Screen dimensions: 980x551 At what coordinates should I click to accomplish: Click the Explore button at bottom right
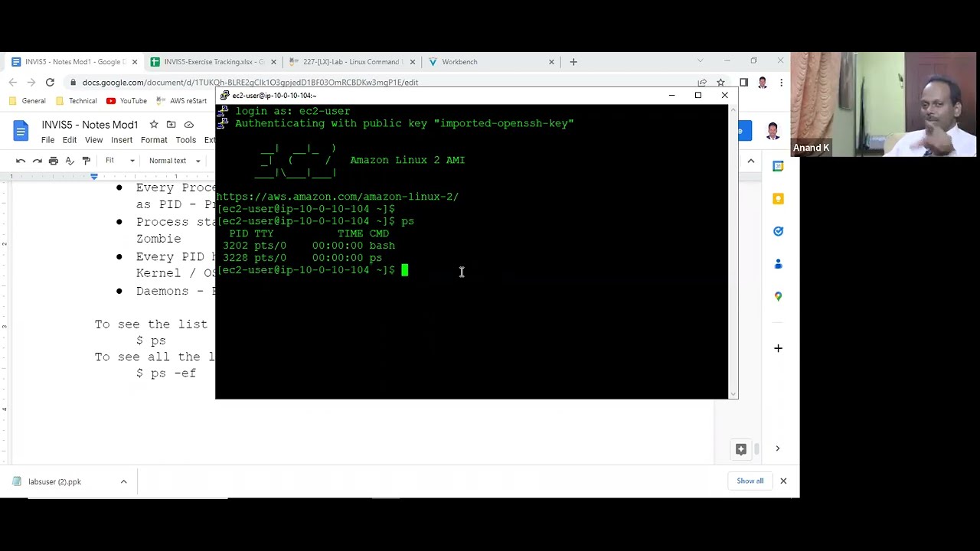point(741,449)
